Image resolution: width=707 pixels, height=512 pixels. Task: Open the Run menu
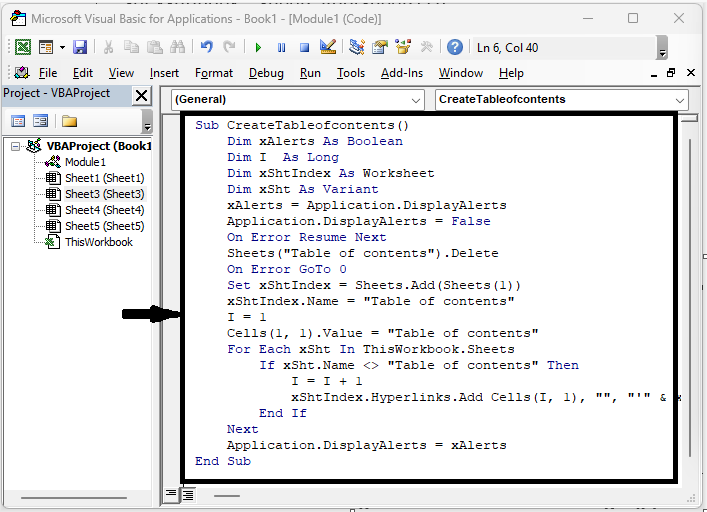click(x=310, y=73)
